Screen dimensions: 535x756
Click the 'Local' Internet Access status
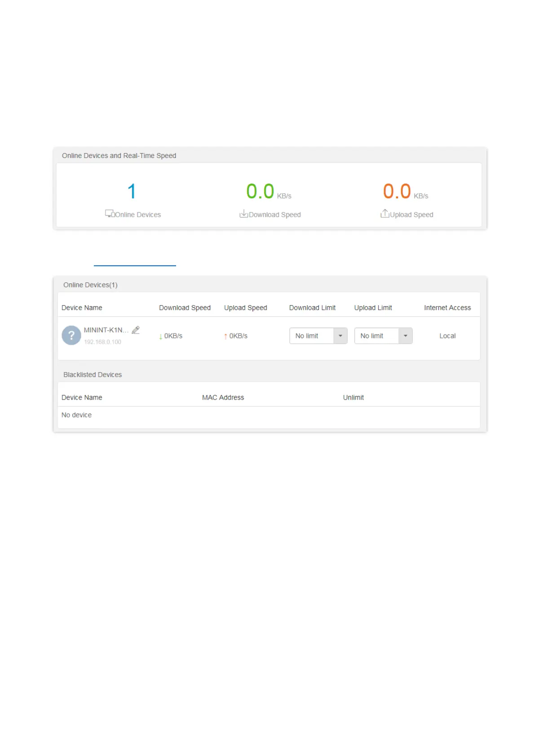tap(447, 336)
